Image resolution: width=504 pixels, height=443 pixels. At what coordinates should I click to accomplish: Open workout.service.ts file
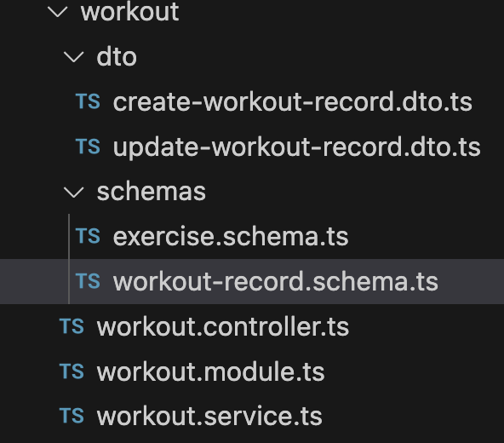click(x=209, y=417)
